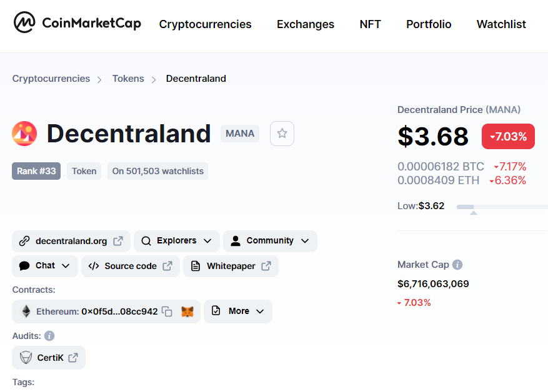The image size is (548, 392).
Task: Navigate to Tokens in the breadcrumb
Action: coord(128,79)
